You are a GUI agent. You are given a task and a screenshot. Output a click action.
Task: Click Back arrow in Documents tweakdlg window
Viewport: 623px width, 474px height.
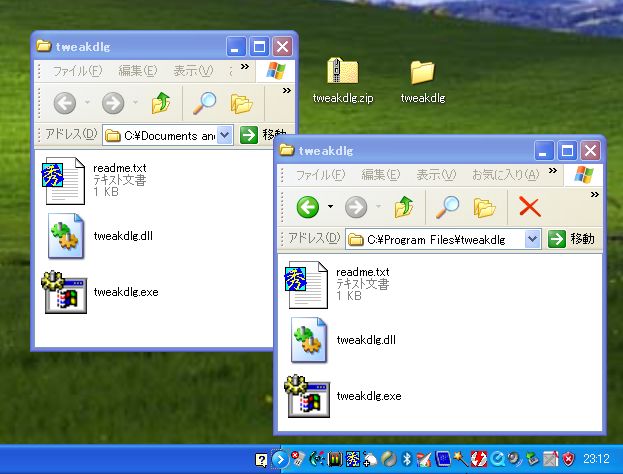[x=64, y=103]
